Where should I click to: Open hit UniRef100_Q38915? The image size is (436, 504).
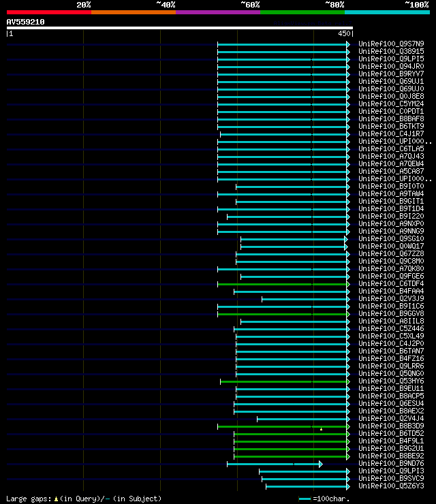click(x=391, y=51)
